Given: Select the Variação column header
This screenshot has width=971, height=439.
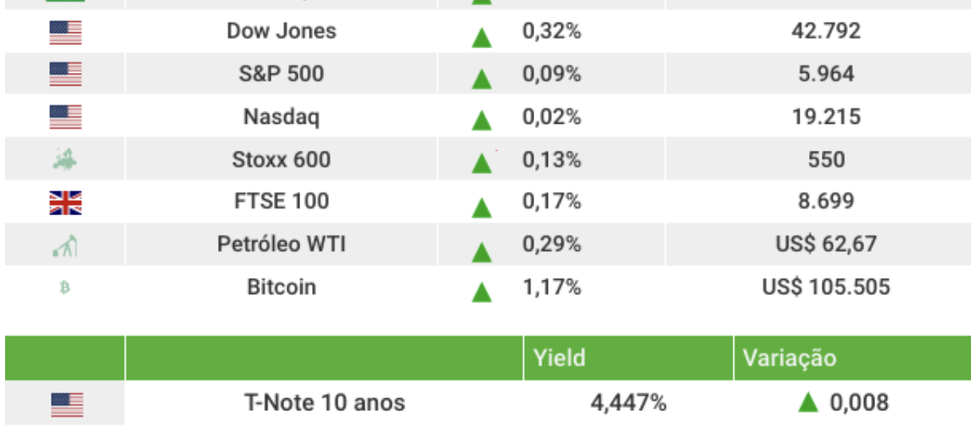Looking at the screenshot, I should point(789,358).
